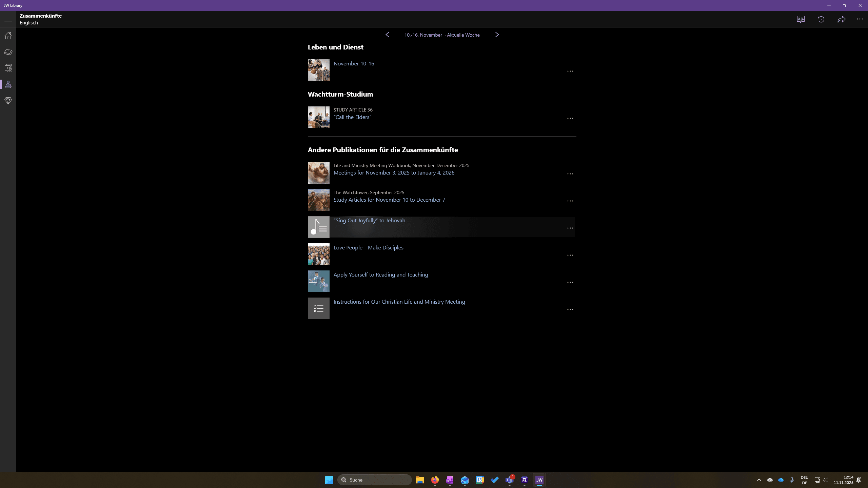The image size is (868, 488).
Task: Open more options for Love People row
Action: [570, 255]
